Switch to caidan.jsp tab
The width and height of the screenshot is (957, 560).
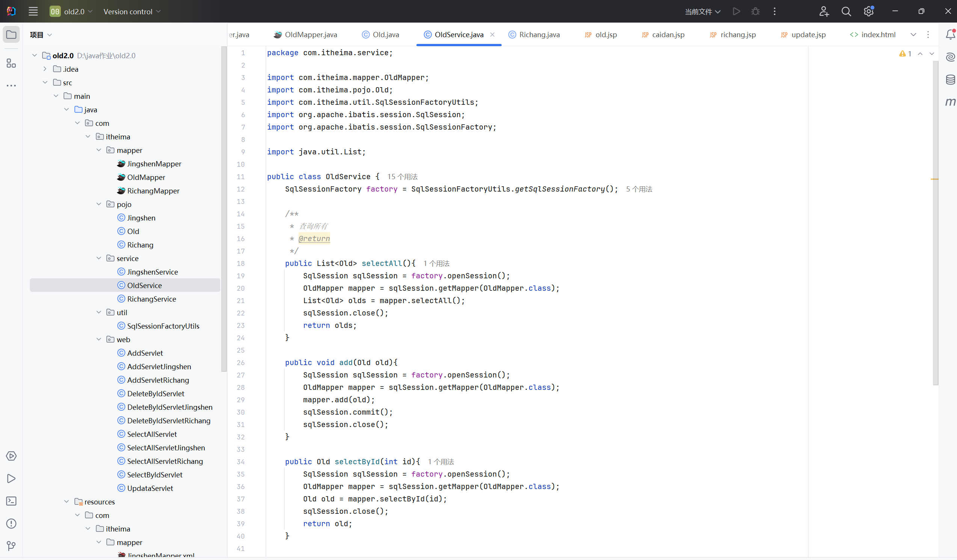(663, 35)
